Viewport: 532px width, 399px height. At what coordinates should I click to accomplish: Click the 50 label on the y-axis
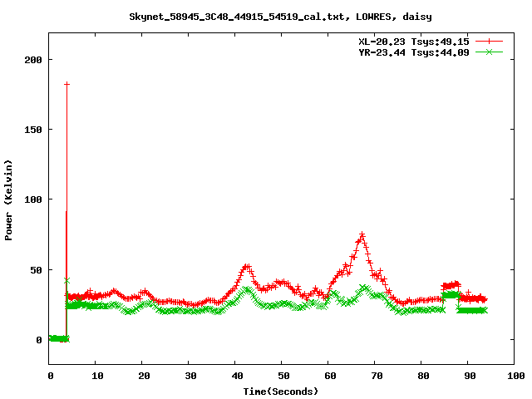36,270
